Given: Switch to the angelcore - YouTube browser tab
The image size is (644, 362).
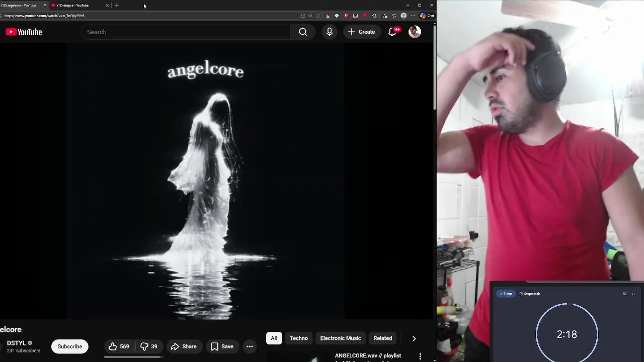Looking at the screenshot, I should tap(24, 5).
